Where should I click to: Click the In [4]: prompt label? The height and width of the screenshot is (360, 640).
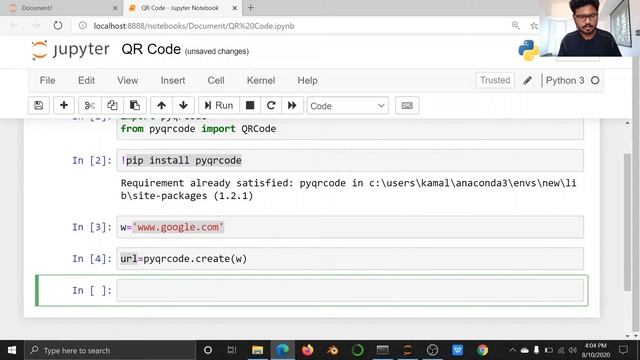(x=92, y=259)
